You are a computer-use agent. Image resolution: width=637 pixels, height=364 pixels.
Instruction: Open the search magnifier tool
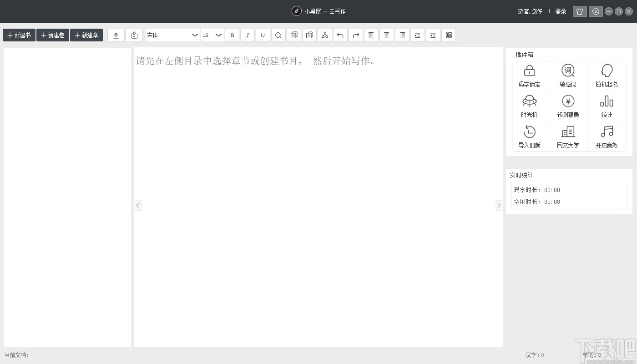pos(278,35)
